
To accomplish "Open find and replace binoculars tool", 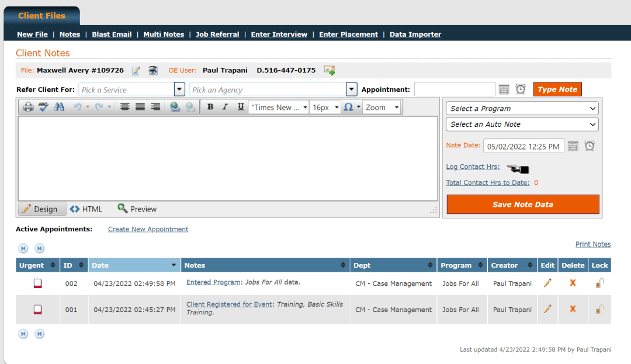I will pos(59,107).
